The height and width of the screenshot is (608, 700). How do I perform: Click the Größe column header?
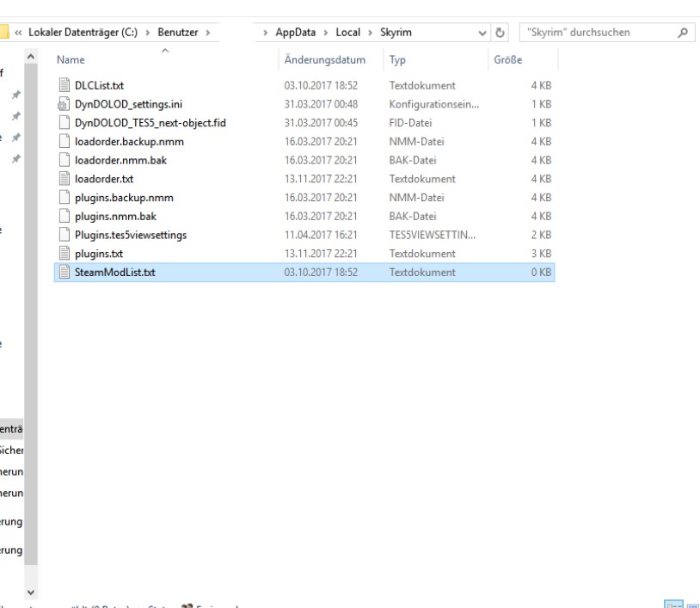coord(507,60)
